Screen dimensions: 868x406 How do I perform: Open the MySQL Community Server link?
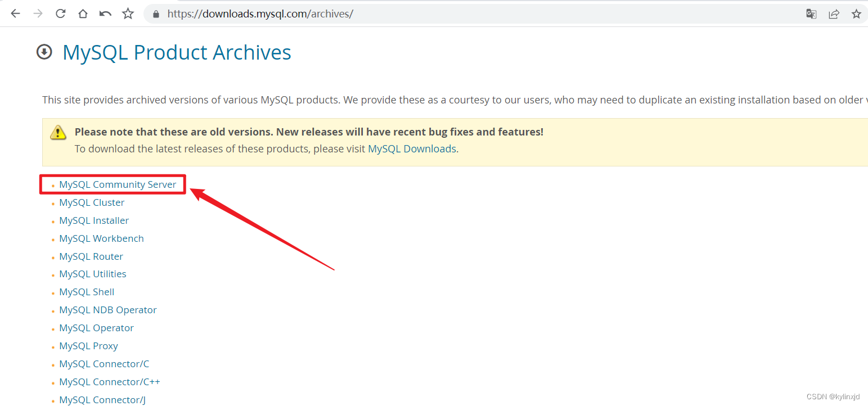click(118, 184)
